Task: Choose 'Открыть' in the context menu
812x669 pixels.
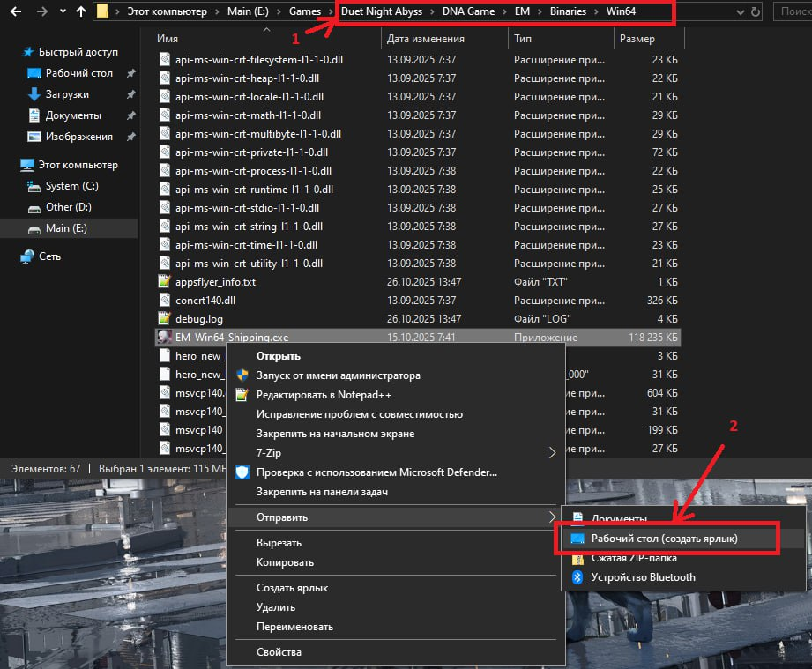Action: tap(396, 356)
